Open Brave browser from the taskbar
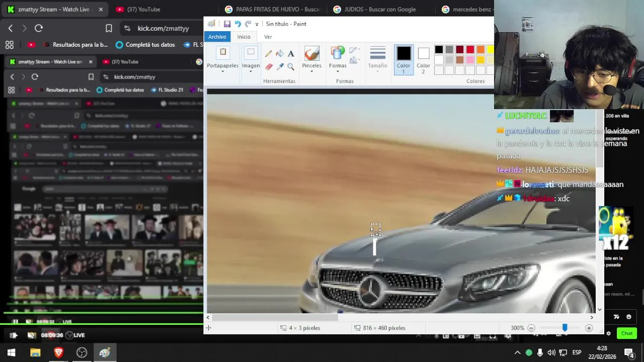Viewport: 644px width, 362px height. pos(58,353)
